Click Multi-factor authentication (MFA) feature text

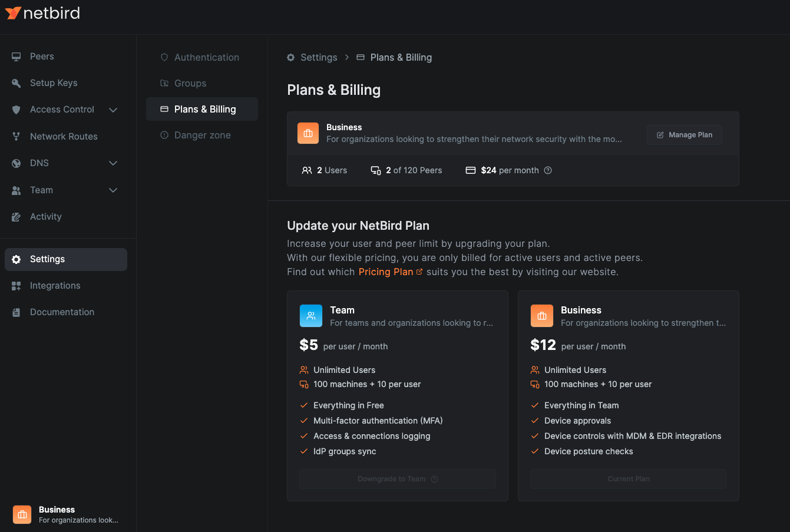click(378, 421)
